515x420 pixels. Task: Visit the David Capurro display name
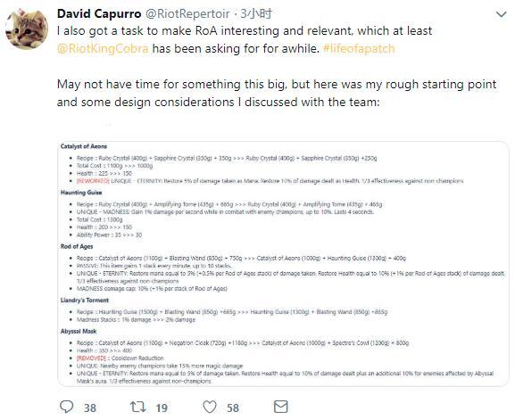(99, 13)
